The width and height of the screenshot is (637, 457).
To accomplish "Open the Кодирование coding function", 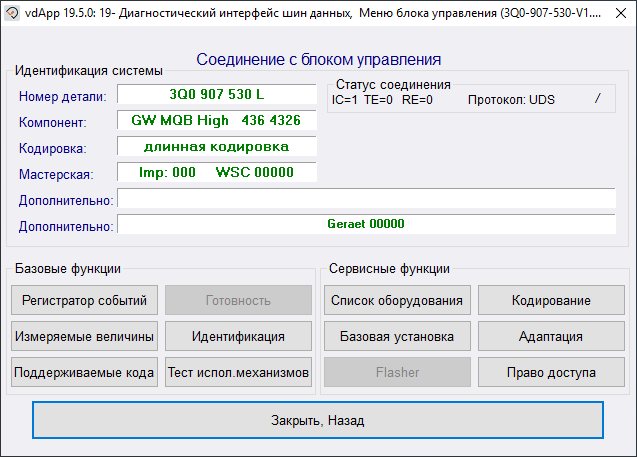I will (551, 300).
